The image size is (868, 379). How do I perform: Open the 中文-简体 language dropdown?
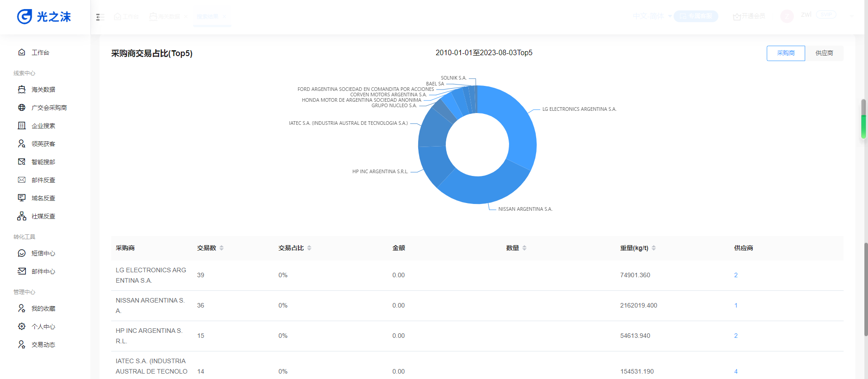tap(652, 16)
